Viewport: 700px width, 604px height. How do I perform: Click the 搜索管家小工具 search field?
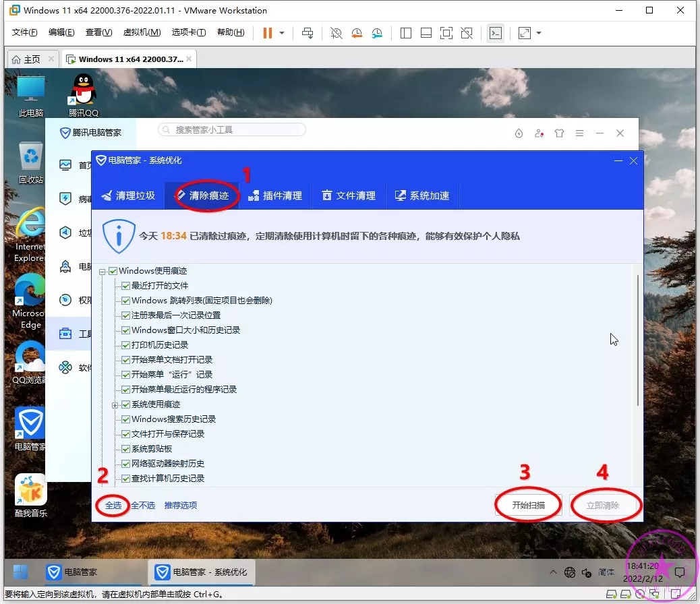[x=233, y=129]
